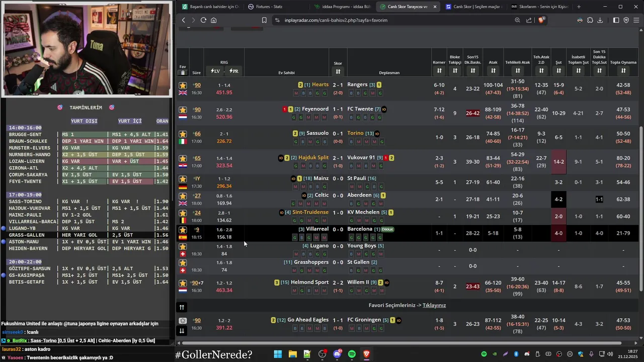Screen dimensions: 644x362
Task: Open Brave VPN shield icon in toolbar
Action: click(626, 20)
